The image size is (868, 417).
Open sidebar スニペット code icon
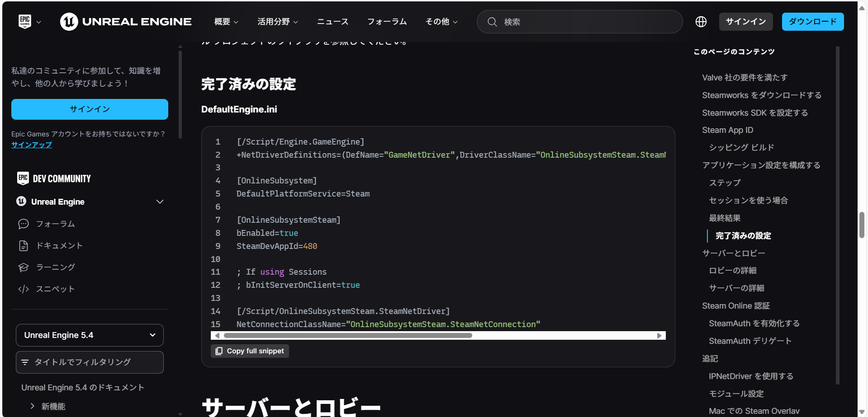click(24, 289)
